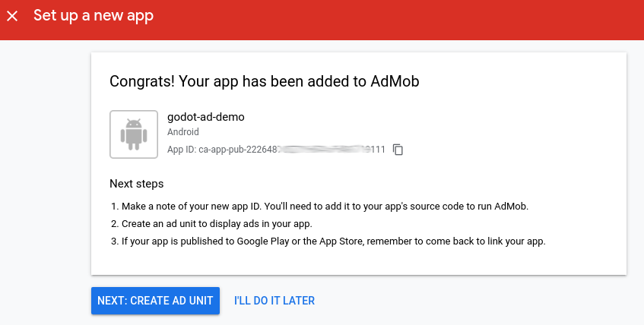Proceed with Next: Create Ad Unit
644x325 pixels.
[155, 301]
